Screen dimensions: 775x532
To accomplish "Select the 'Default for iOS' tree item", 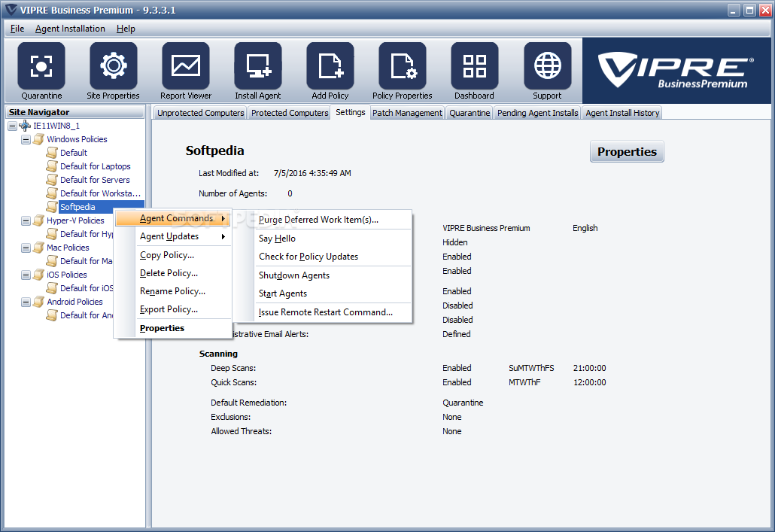I will (87, 287).
